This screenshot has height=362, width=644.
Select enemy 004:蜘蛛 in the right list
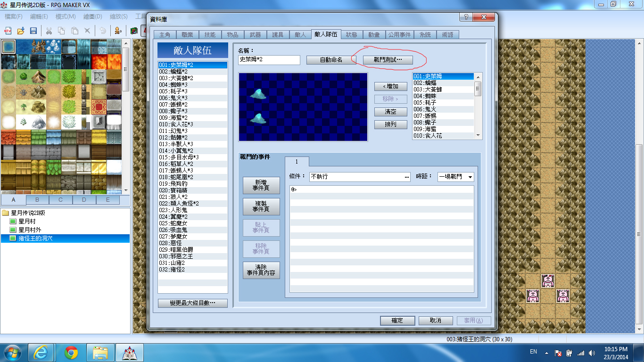443,96
